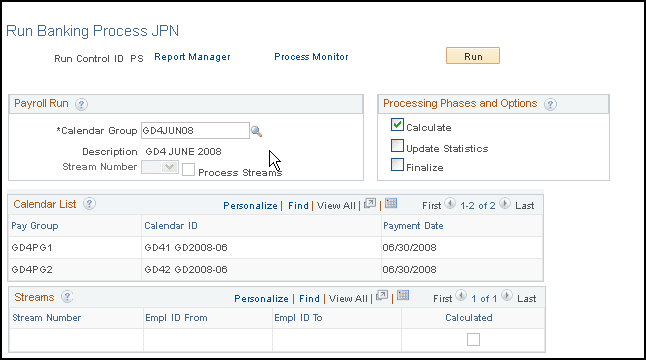646x360 pixels.
Task: Sort by Pay Group column header
Action: tap(35, 226)
